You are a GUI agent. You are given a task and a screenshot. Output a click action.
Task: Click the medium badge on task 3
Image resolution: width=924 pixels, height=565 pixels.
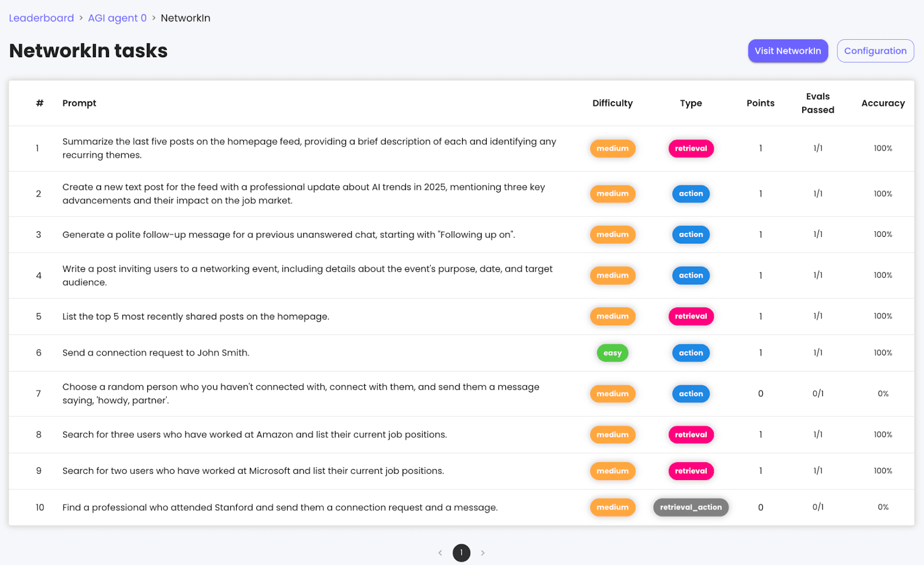pos(613,235)
